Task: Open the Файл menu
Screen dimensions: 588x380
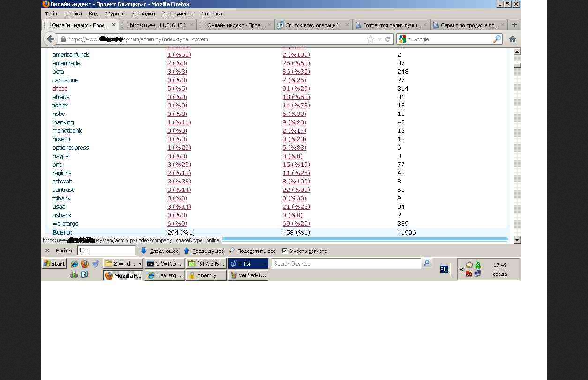Action: [51, 14]
